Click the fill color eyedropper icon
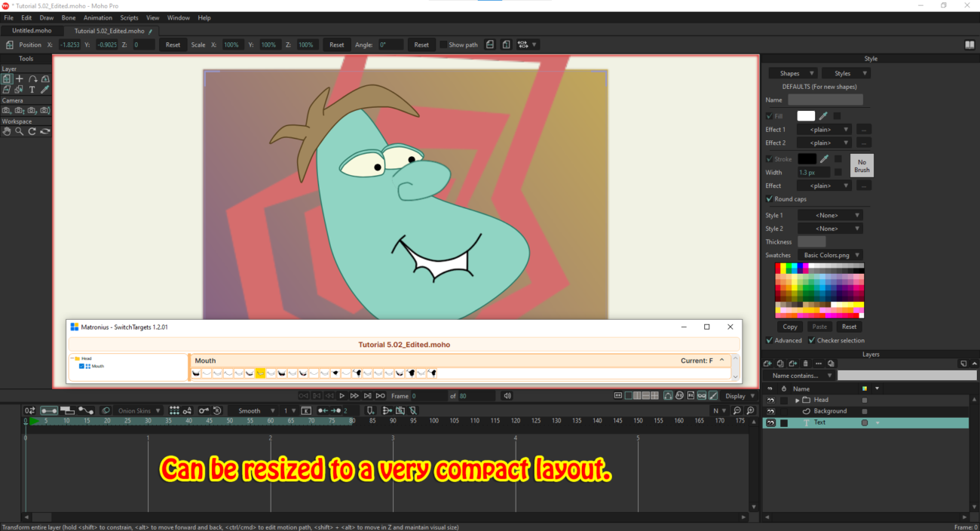Screen dimensions: 980x531 (x=824, y=116)
